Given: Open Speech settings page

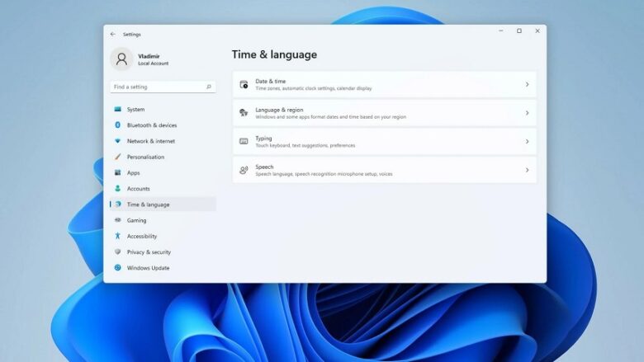Looking at the screenshot, I should tap(385, 170).
